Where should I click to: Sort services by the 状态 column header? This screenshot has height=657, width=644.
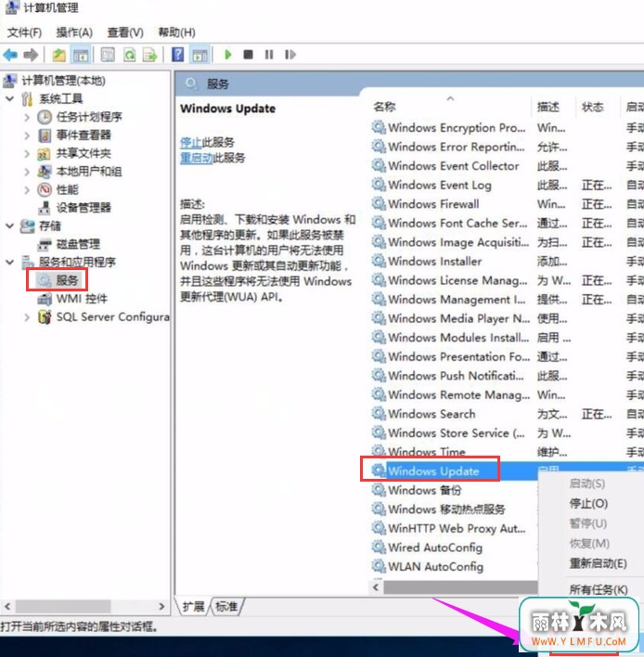point(592,107)
